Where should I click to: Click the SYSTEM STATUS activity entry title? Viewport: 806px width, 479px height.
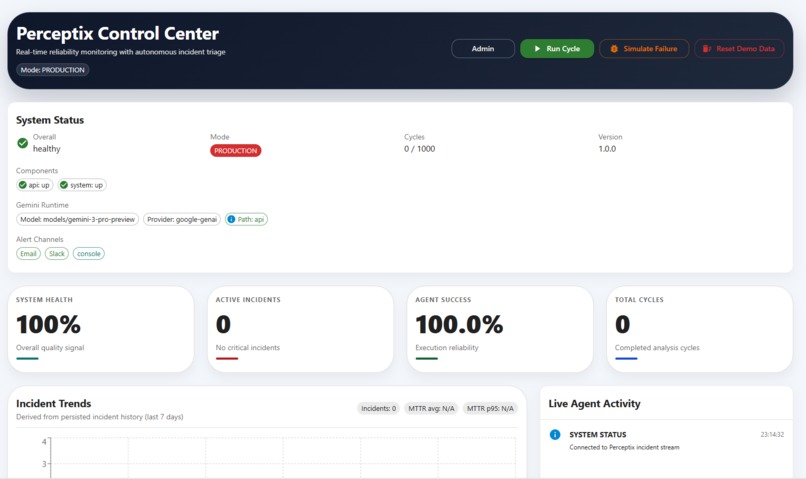pos(597,435)
